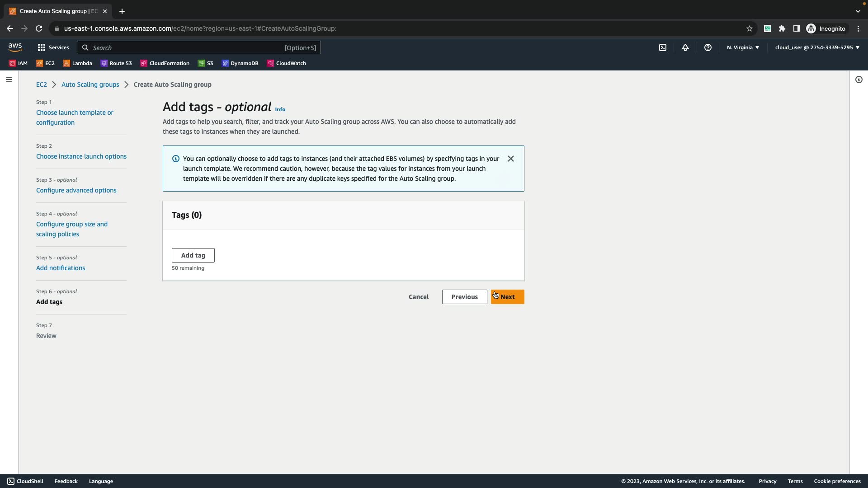868x488 pixels.
Task: Go to Step 3 Configure advanced options
Action: [x=76, y=190]
